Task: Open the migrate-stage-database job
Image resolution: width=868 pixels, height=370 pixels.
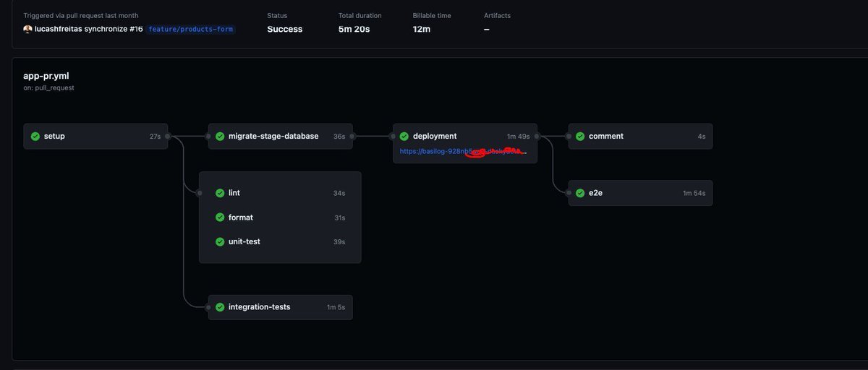Action: tap(273, 136)
